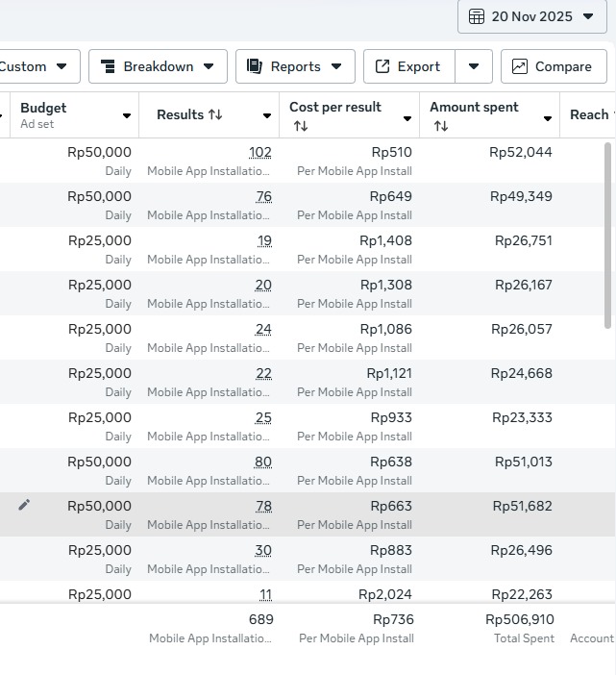Image resolution: width=616 pixels, height=675 pixels.
Task: Open Amount spent column options caret
Action: pos(548,118)
